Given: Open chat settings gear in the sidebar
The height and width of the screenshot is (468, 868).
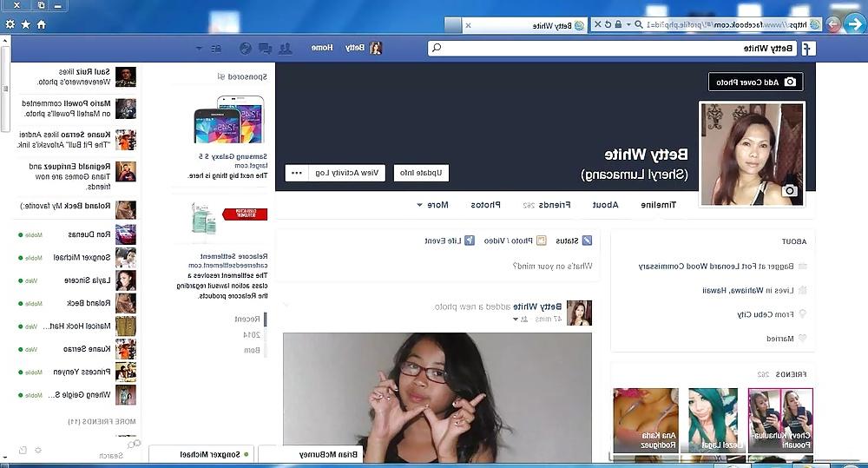Looking at the screenshot, I should pyautogui.click(x=38, y=451).
